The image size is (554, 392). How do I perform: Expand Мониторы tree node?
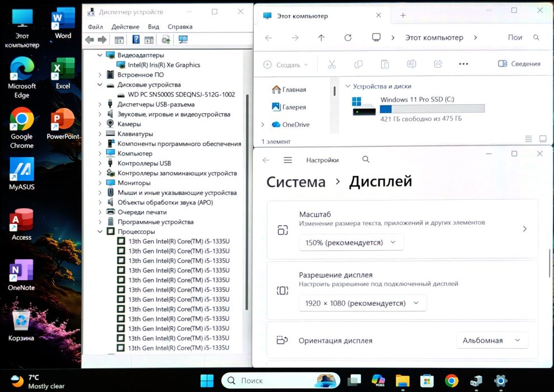coord(100,183)
